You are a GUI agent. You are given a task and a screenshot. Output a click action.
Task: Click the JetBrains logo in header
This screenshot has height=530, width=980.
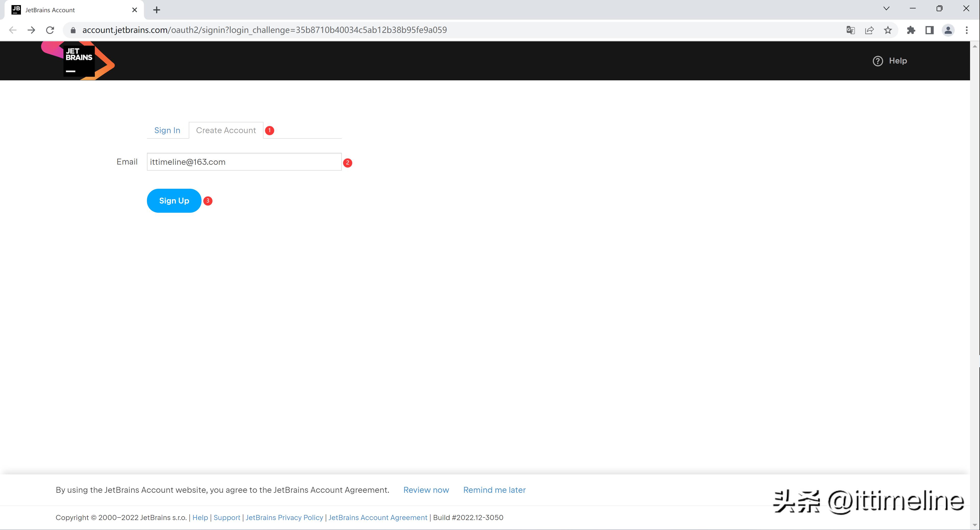78,60
